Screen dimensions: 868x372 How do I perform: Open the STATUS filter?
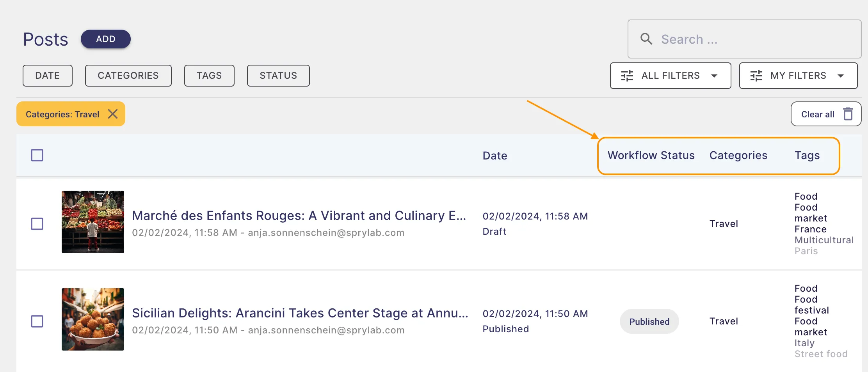click(278, 76)
